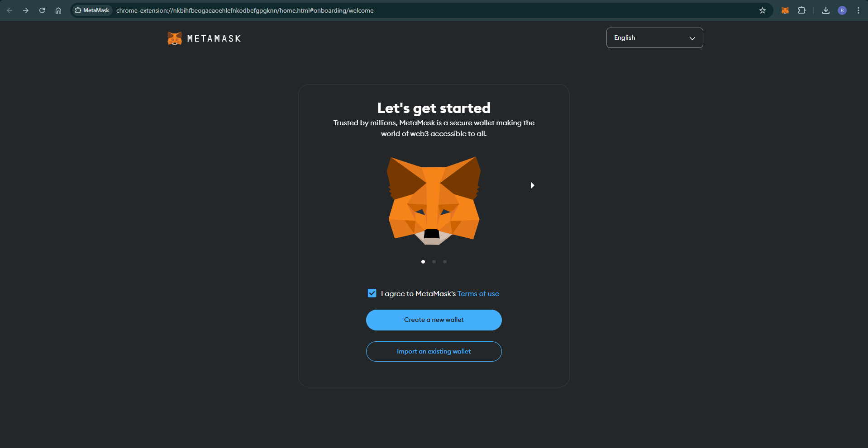Open the Terms of use link

(x=478, y=294)
